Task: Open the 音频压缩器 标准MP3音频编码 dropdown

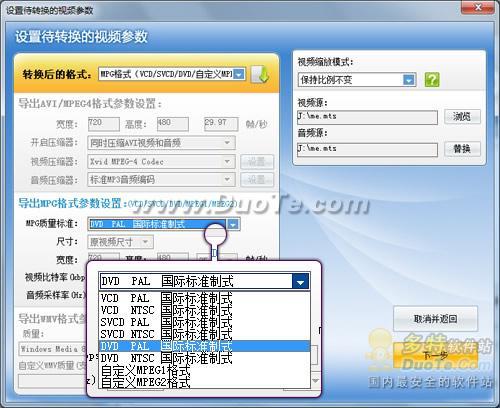Action: (161, 180)
